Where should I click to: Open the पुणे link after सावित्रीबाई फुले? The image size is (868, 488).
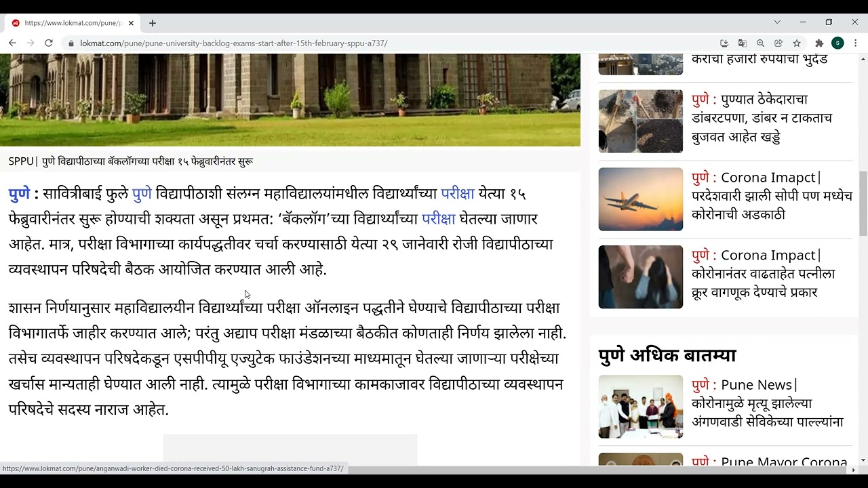click(x=142, y=194)
